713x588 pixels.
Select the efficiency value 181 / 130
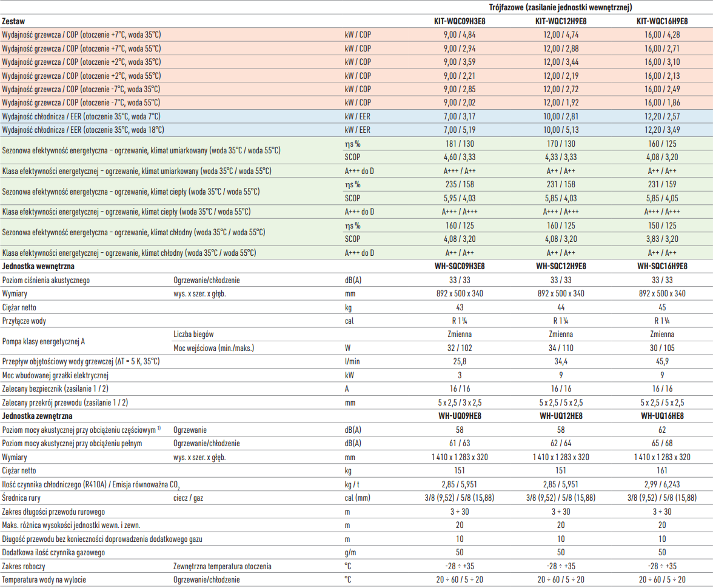pyautogui.click(x=460, y=144)
